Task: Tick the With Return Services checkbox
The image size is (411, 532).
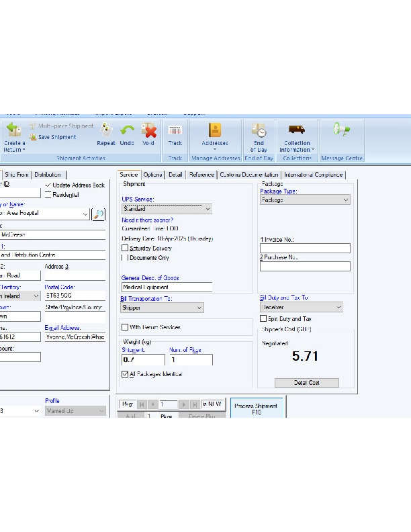Action: click(x=125, y=327)
